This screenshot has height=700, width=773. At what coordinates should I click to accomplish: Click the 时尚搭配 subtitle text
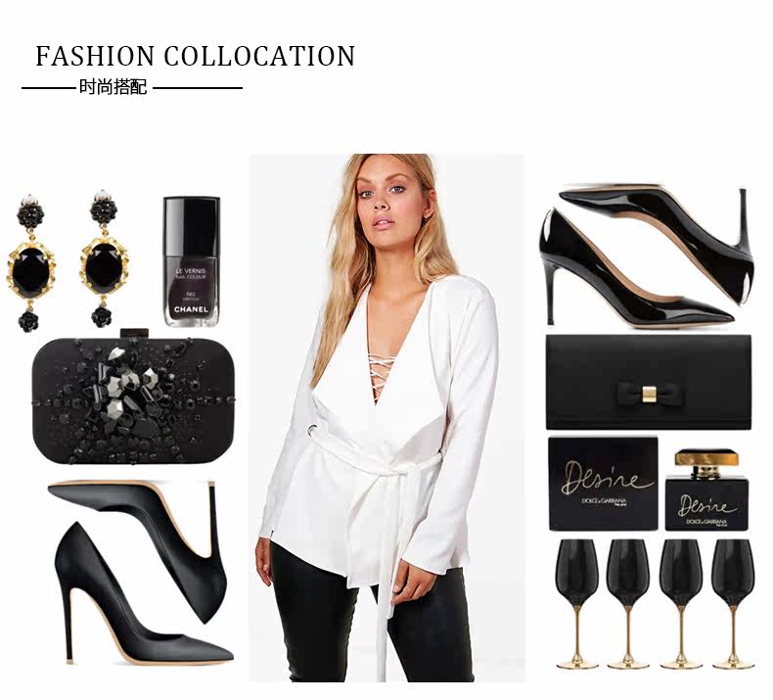pyautogui.click(x=114, y=87)
